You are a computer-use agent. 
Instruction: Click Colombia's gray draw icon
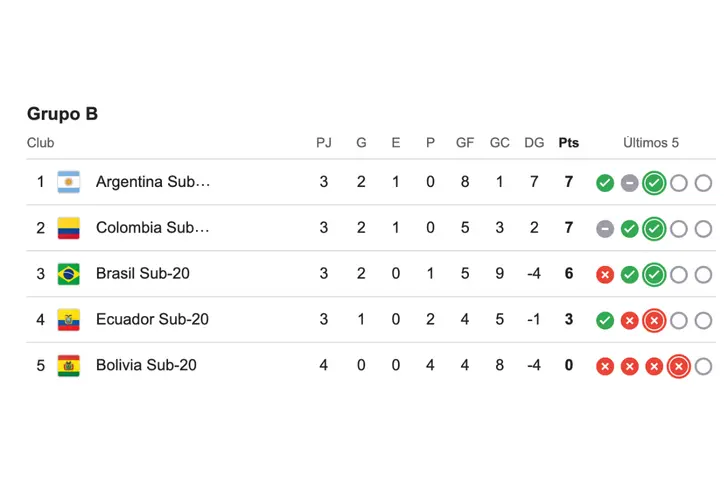coord(605,229)
